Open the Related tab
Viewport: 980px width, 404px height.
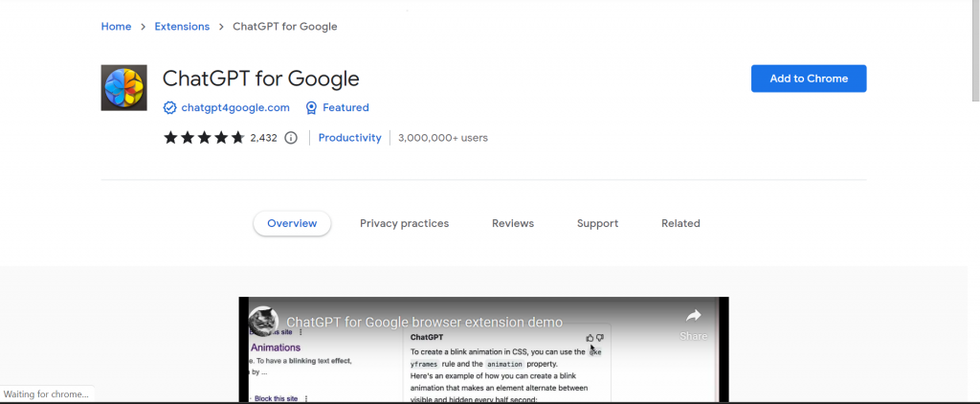click(x=680, y=223)
